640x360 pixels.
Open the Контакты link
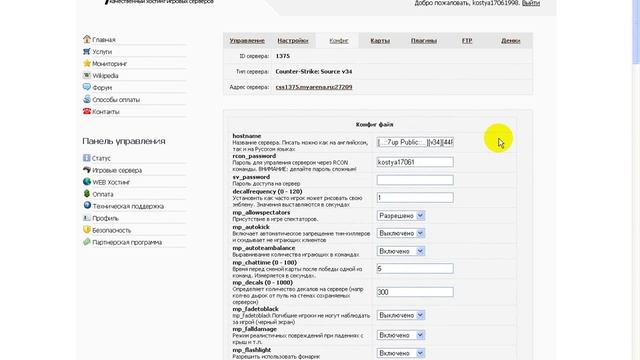point(106,112)
